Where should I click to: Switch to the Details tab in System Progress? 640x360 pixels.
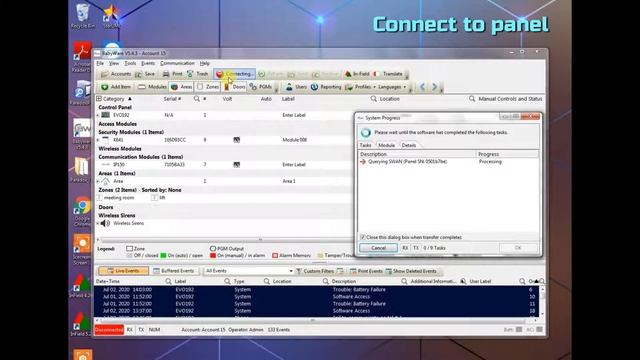coord(409,145)
